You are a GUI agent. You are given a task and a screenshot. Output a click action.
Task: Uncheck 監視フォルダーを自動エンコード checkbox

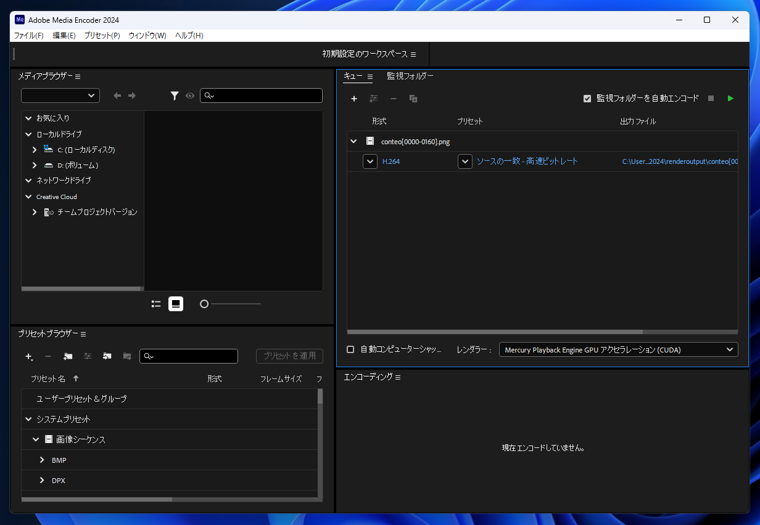587,99
